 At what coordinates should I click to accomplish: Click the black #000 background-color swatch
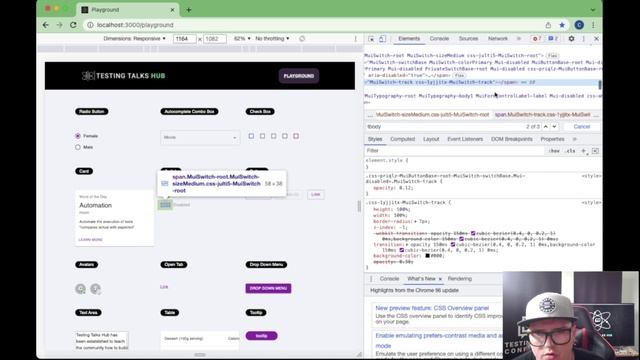[x=427, y=256]
